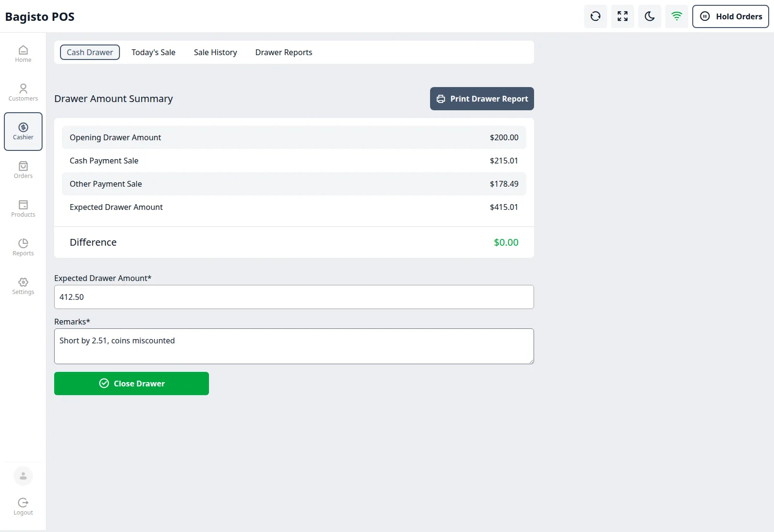Switch to Drawer Reports tab
Image resolution: width=774 pixels, height=532 pixels.
pyautogui.click(x=283, y=52)
